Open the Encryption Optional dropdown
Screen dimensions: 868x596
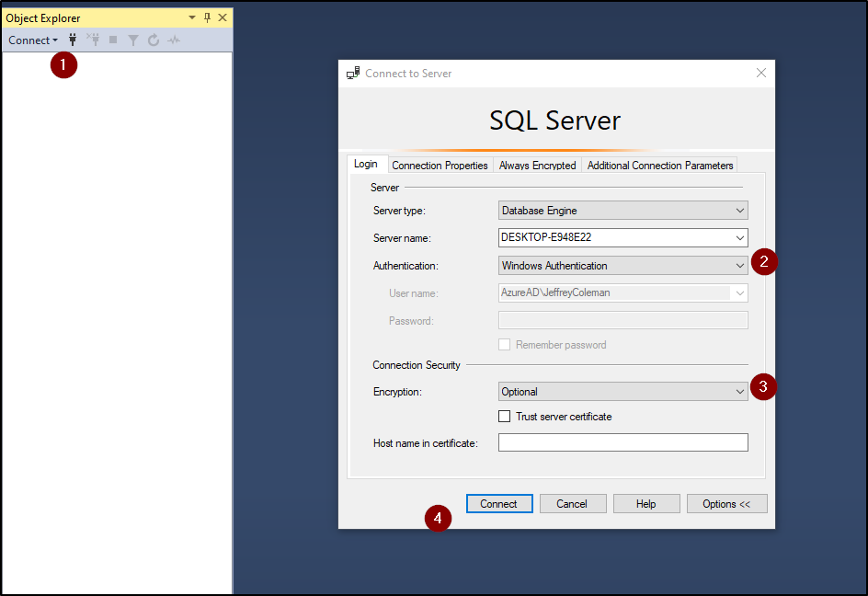click(x=622, y=392)
